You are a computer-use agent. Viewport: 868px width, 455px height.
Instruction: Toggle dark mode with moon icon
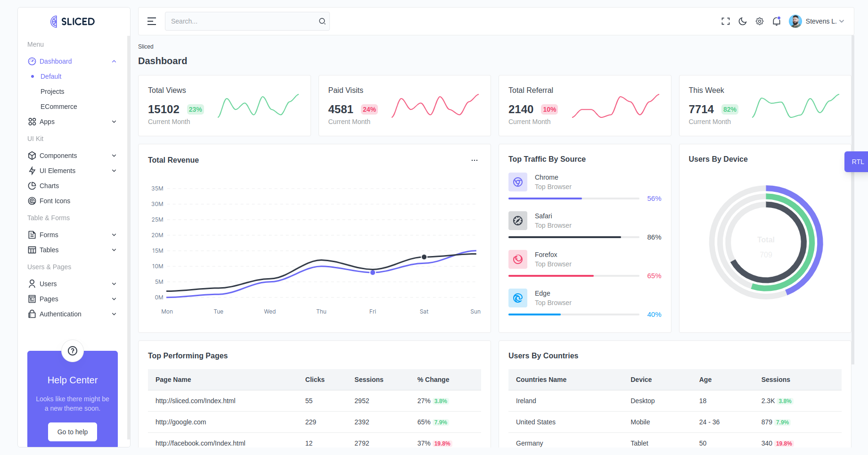[742, 21]
